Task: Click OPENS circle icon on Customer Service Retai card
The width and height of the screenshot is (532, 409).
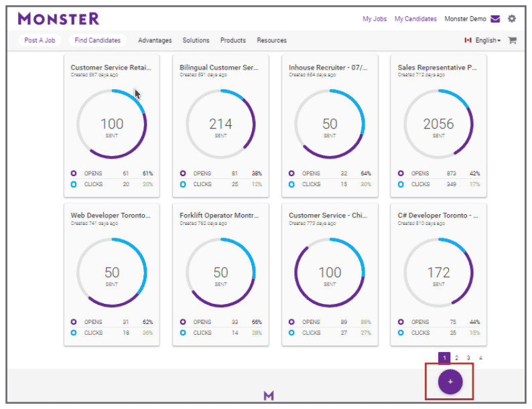Action: tap(74, 173)
